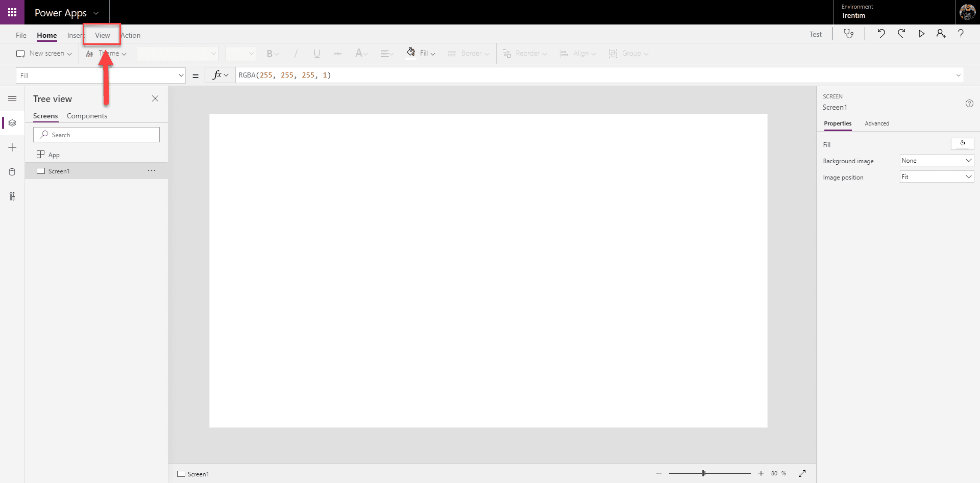Switch to the Advanced properties tab

point(877,123)
